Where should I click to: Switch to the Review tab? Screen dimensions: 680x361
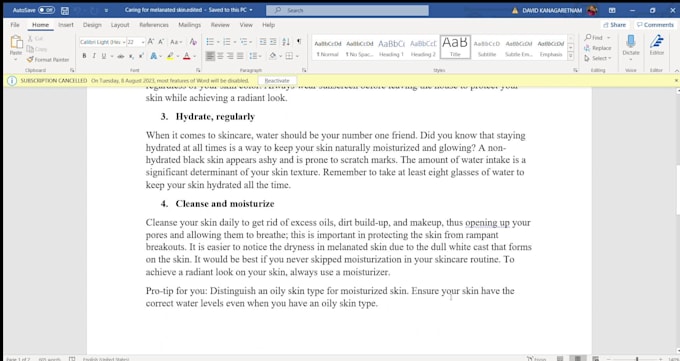click(x=220, y=25)
